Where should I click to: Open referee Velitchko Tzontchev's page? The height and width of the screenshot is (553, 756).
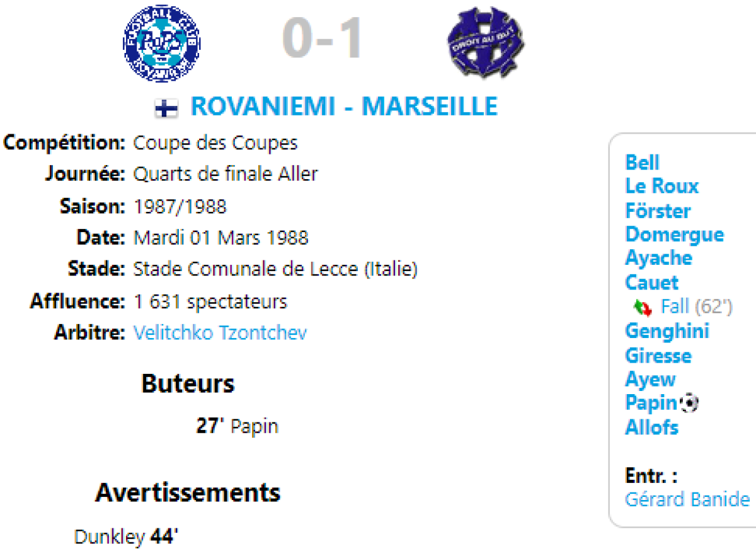tap(220, 333)
